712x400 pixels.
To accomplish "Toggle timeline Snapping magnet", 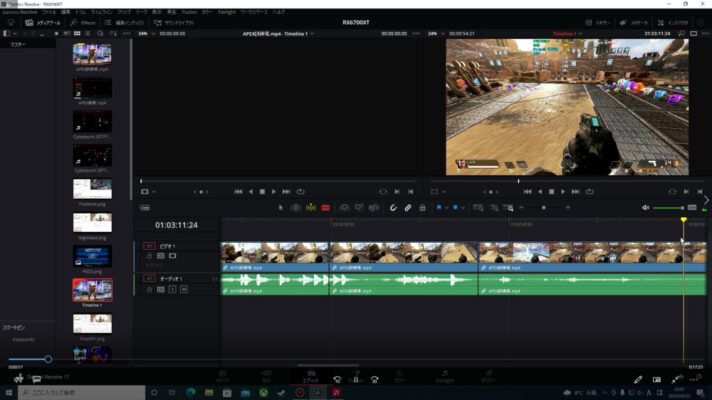I will (x=393, y=207).
